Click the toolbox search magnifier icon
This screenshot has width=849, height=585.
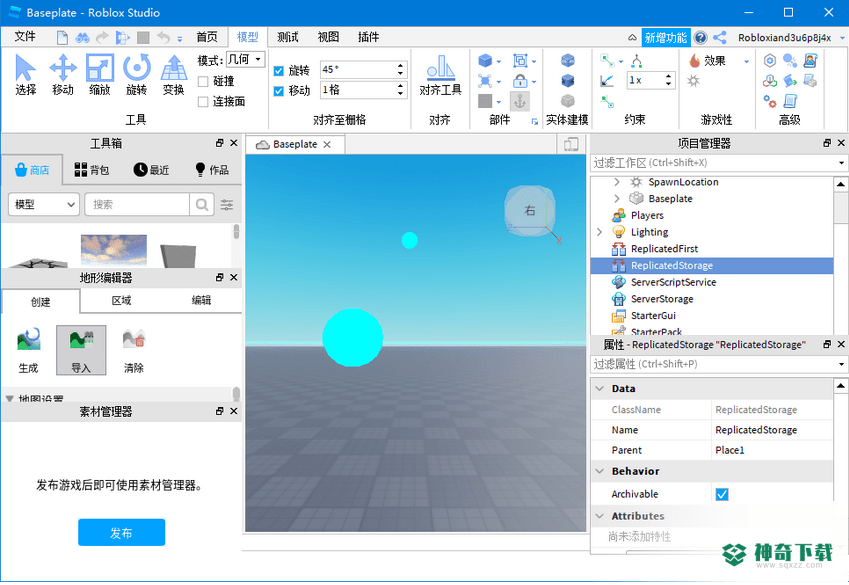(x=202, y=204)
